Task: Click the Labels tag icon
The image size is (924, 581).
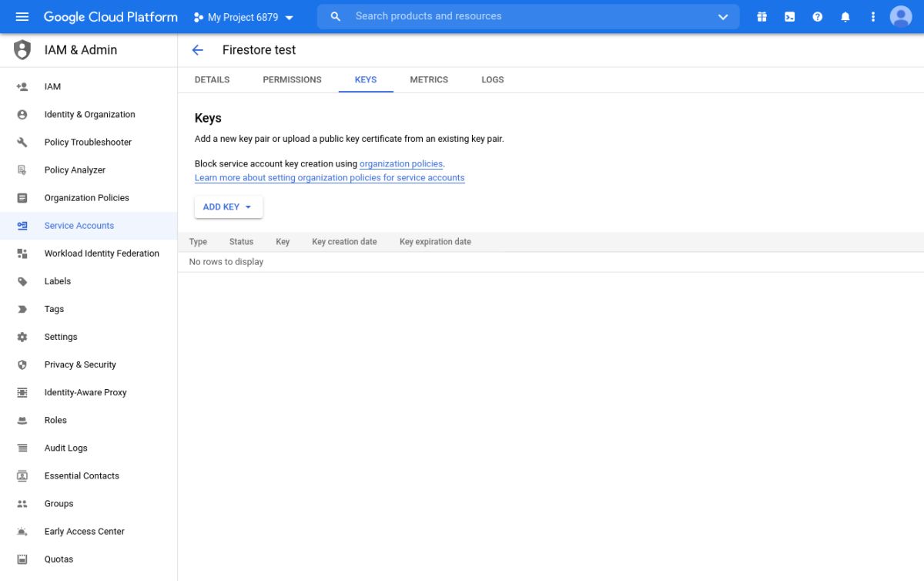Action: pyautogui.click(x=22, y=281)
